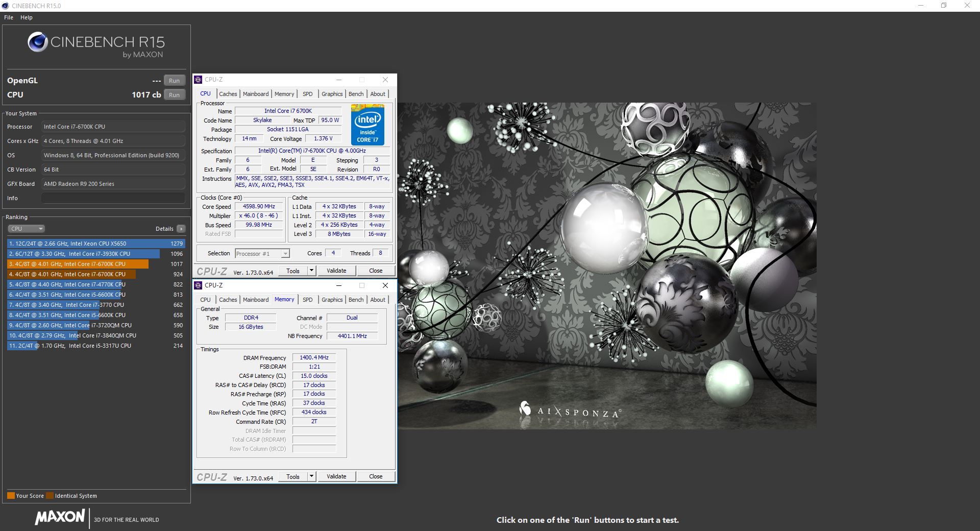Viewport: 980px width, 531px height.
Task: Click NB Frequency value 4401.1 MHz
Action: 352,336
